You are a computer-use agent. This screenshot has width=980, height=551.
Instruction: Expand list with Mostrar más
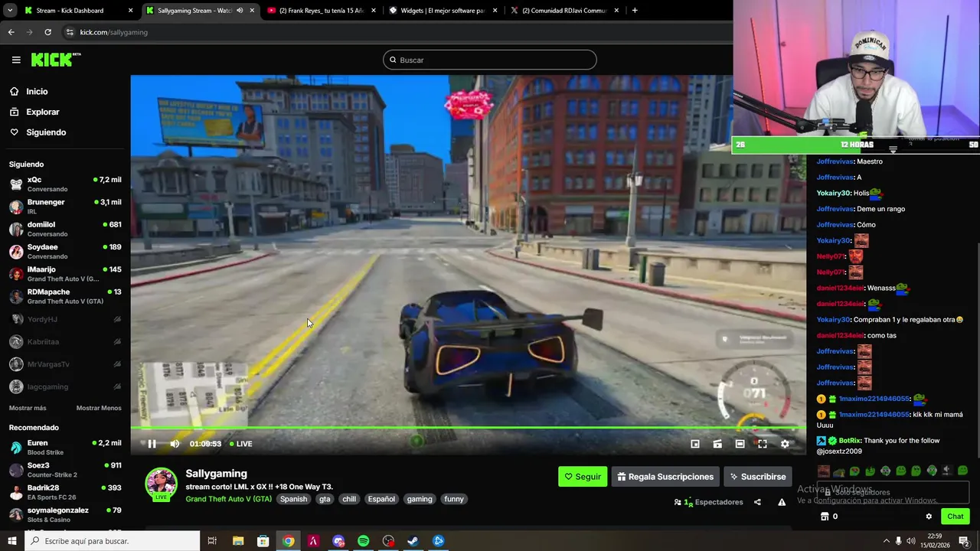pyautogui.click(x=28, y=408)
